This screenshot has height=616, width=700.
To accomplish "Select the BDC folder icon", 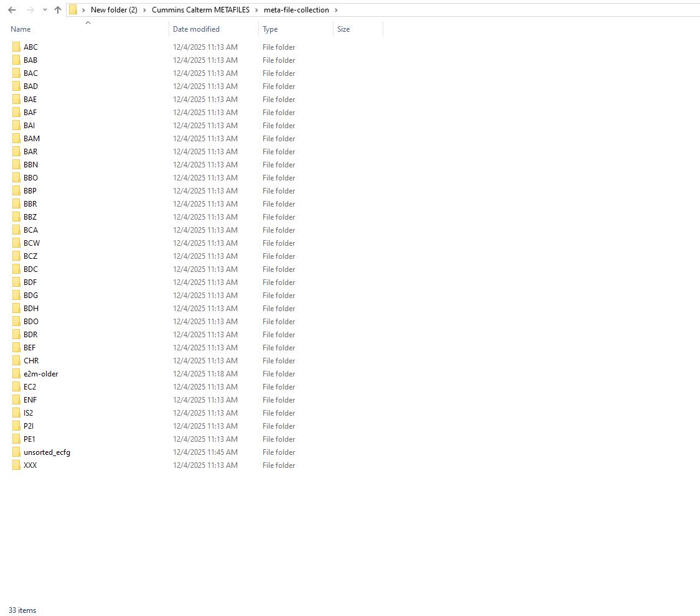I will click(x=17, y=269).
